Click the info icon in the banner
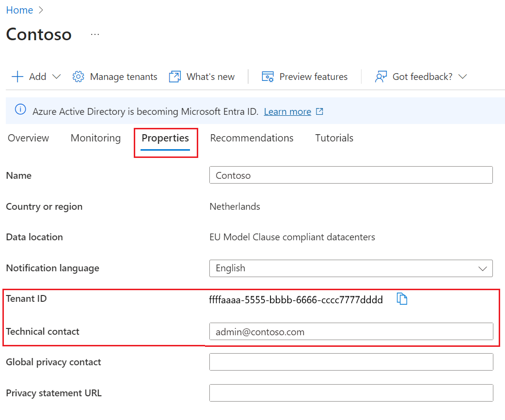 [x=21, y=109]
